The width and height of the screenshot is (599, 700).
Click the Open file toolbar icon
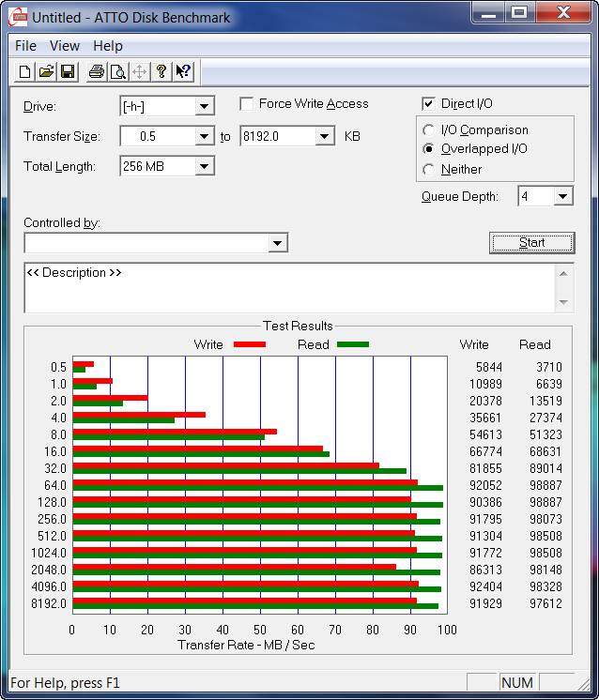click(46, 72)
